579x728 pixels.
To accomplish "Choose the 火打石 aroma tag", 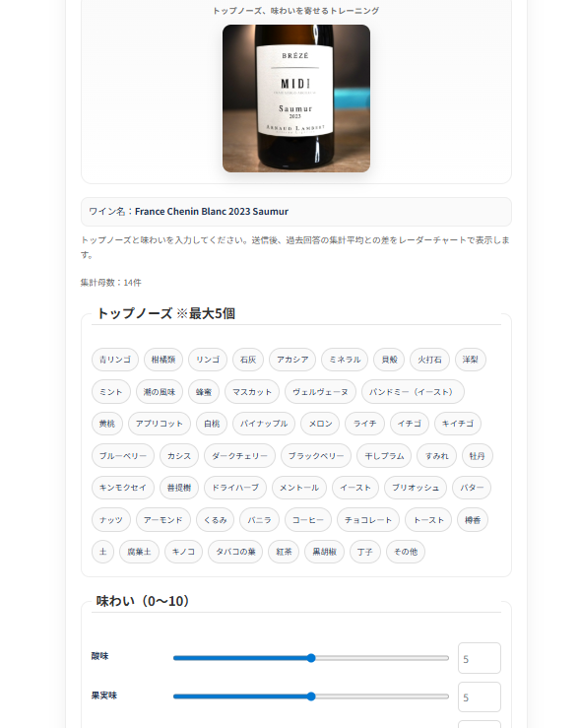I will pos(429,360).
